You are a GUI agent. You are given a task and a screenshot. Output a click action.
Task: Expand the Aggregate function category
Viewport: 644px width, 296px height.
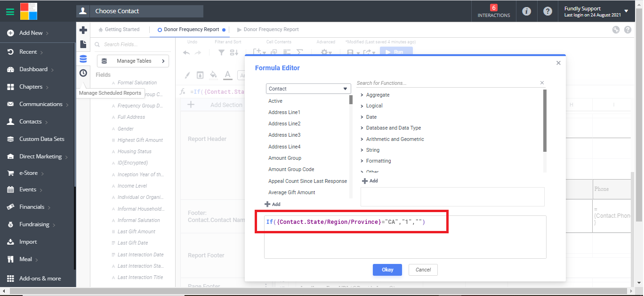pyautogui.click(x=375, y=95)
